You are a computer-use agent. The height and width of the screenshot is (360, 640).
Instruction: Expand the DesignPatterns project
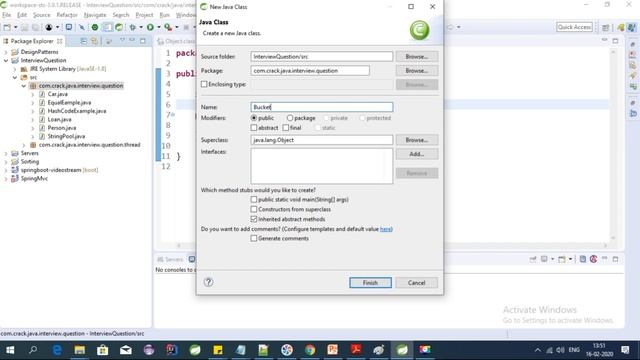(x=6, y=52)
